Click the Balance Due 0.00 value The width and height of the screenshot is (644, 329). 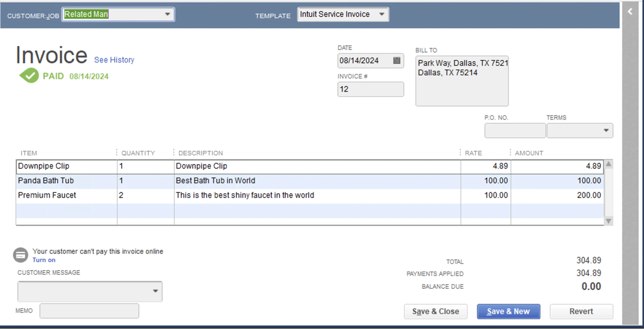591,287
